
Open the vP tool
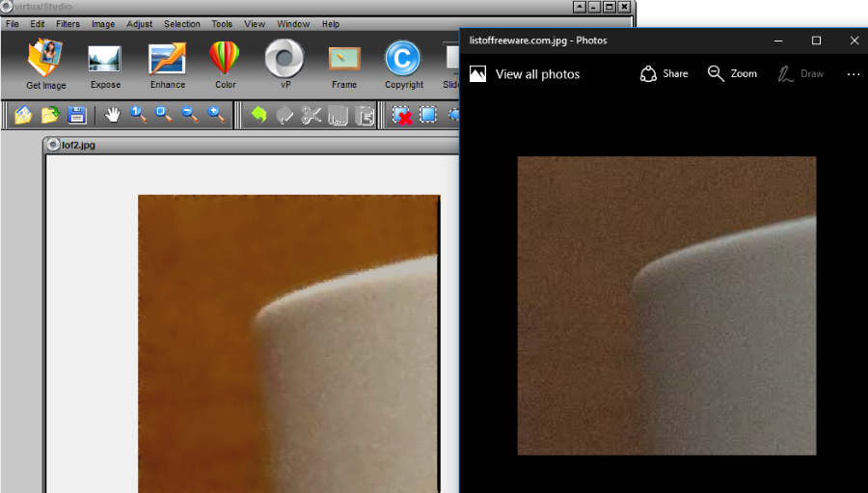click(285, 64)
